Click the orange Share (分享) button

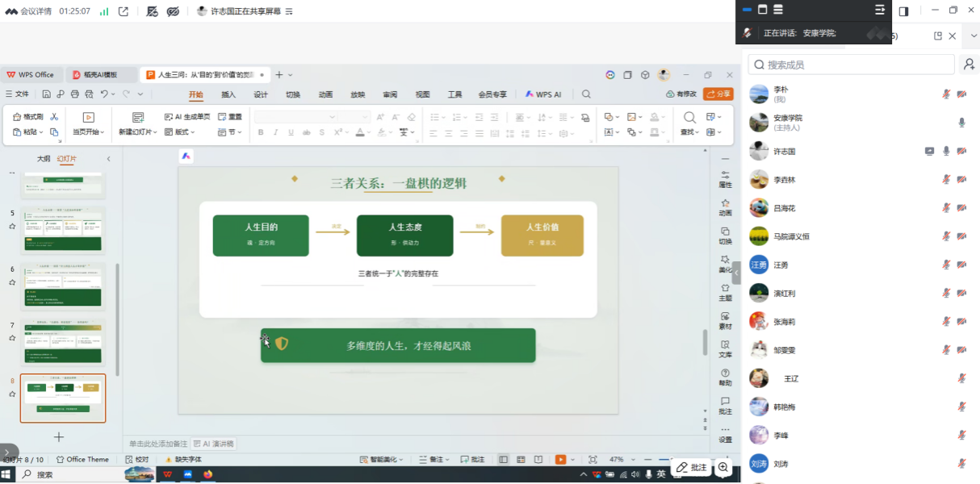718,94
